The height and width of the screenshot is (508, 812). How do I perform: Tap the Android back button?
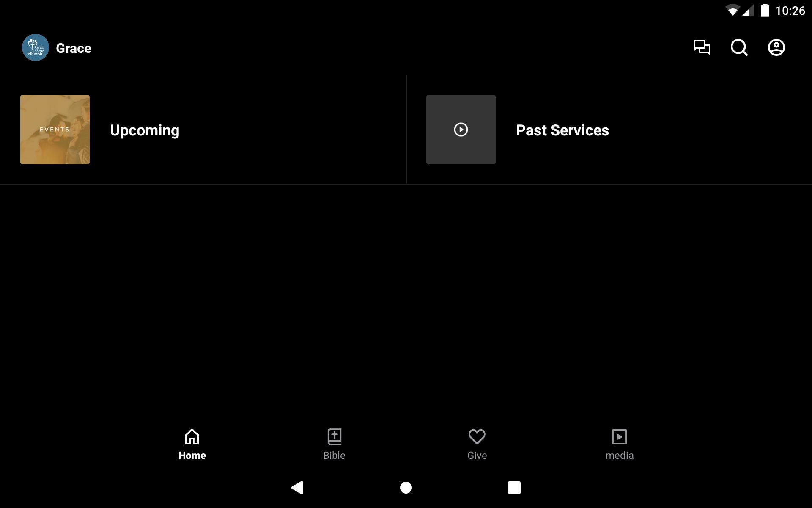point(297,488)
